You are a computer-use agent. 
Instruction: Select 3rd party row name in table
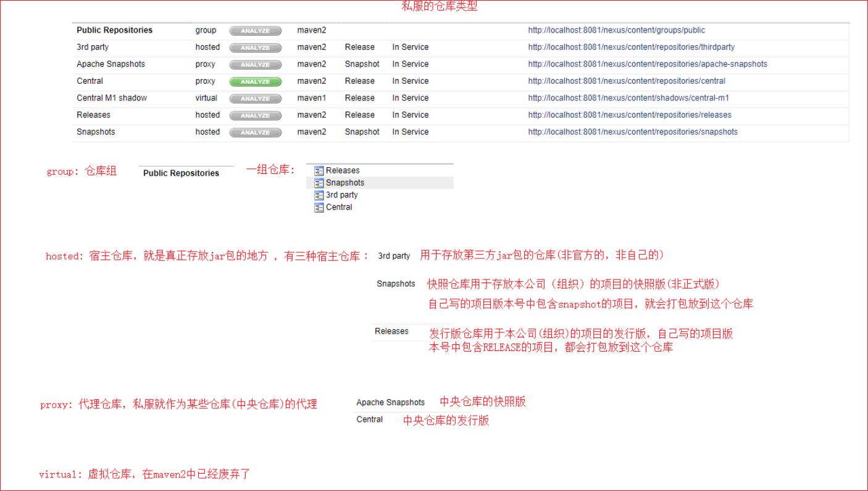93,47
